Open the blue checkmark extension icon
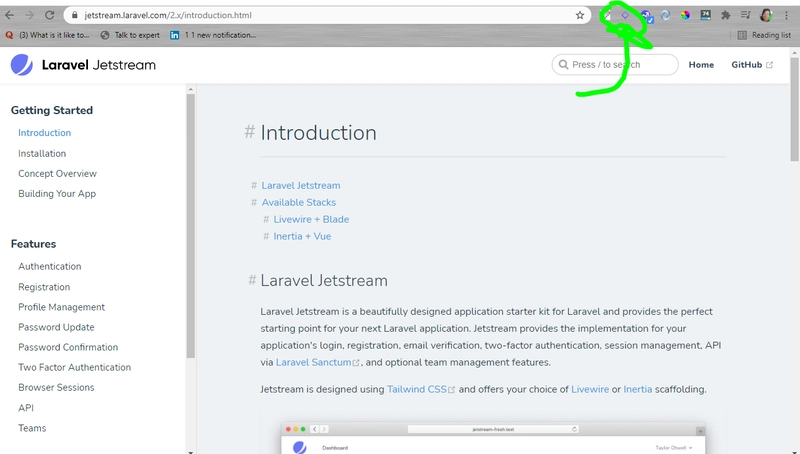 pyautogui.click(x=646, y=16)
